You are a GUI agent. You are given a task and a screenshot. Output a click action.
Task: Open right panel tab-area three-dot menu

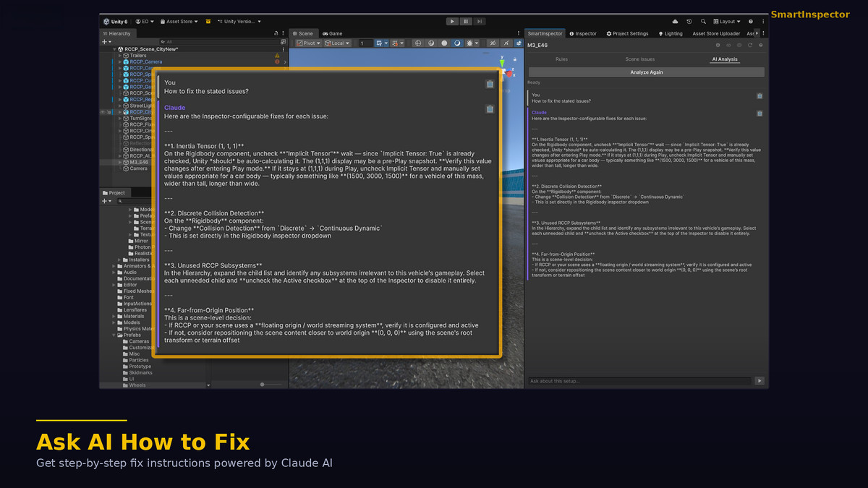[x=762, y=33]
